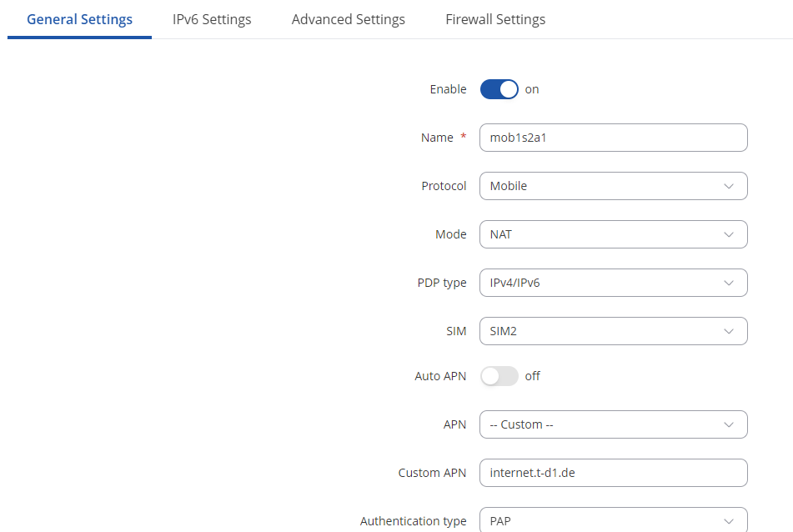Open the APN dropdown showing Custom
Image resolution: width=793 pixels, height=532 pixels.
pyautogui.click(x=613, y=424)
